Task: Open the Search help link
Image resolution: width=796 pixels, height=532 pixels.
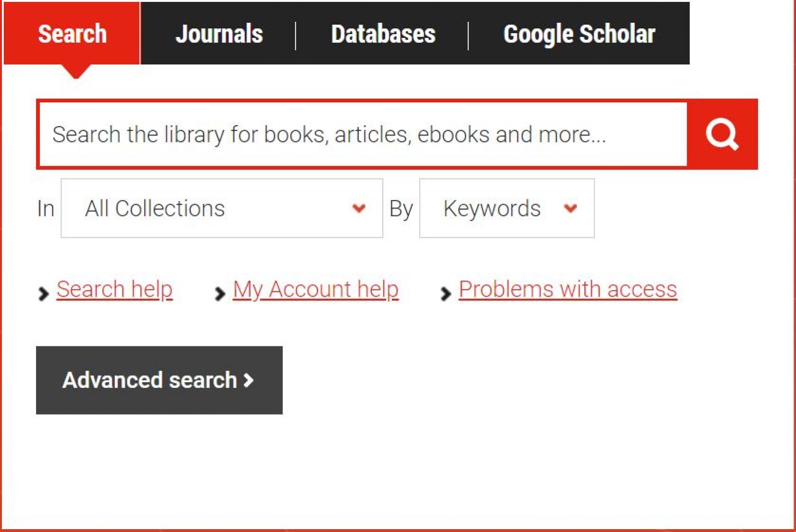Action: (114, 289)
